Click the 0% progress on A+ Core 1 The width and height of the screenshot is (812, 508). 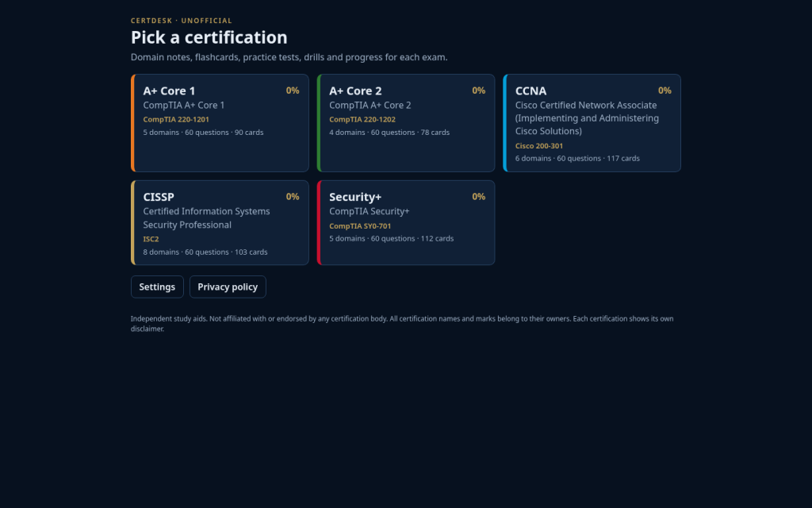coord(293,90)
